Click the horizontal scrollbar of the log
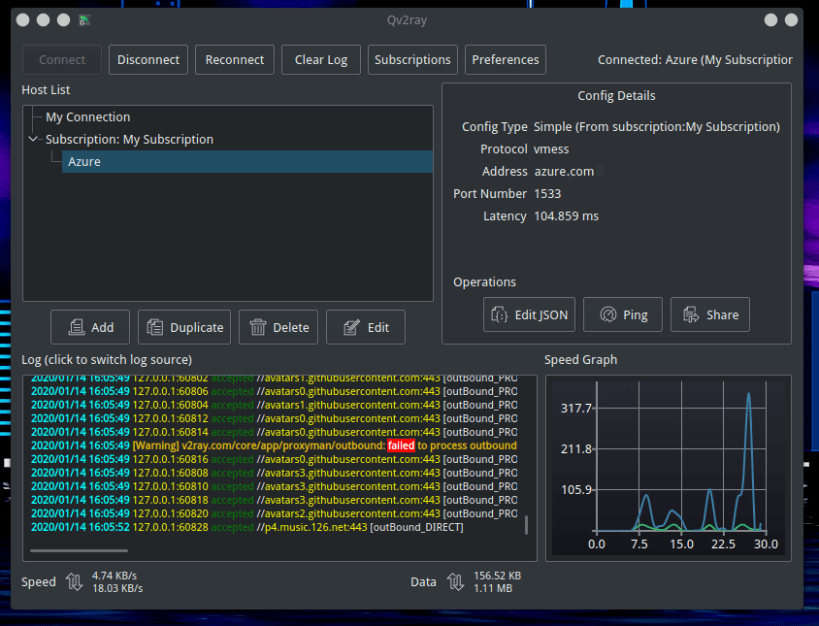The image size is (819, 626). click(79, 550)
